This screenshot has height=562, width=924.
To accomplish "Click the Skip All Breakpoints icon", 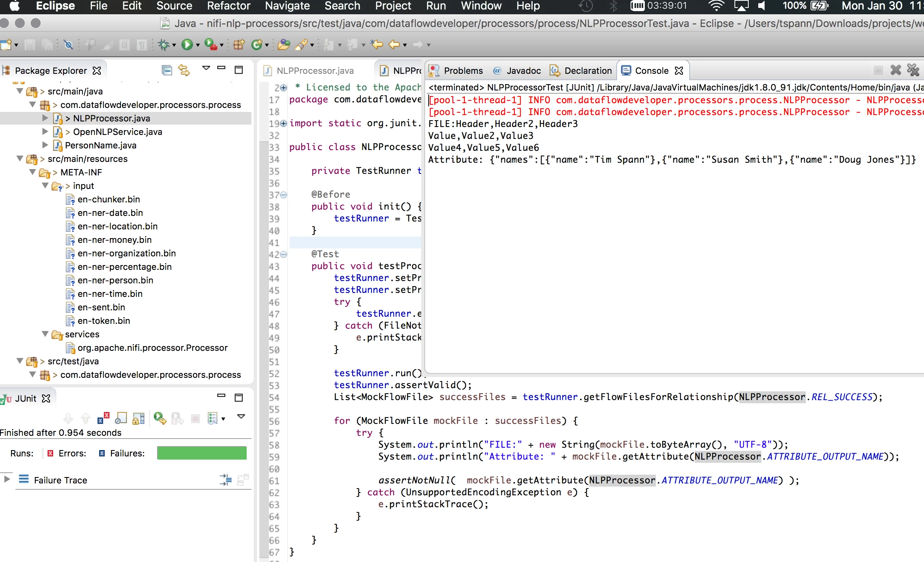I will click(x=68, y=45).
